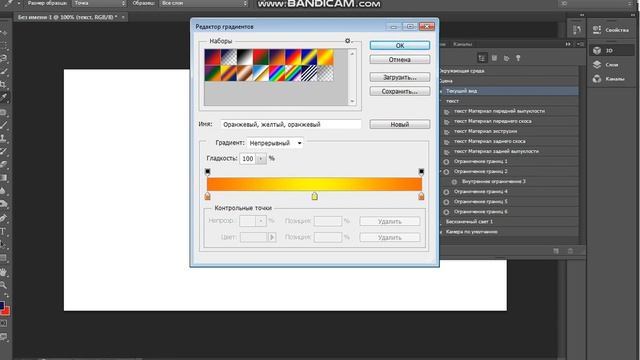This screenshot has width=640, height=360.
Task: Click the Сохранить... button
Action: pos(400,91)
